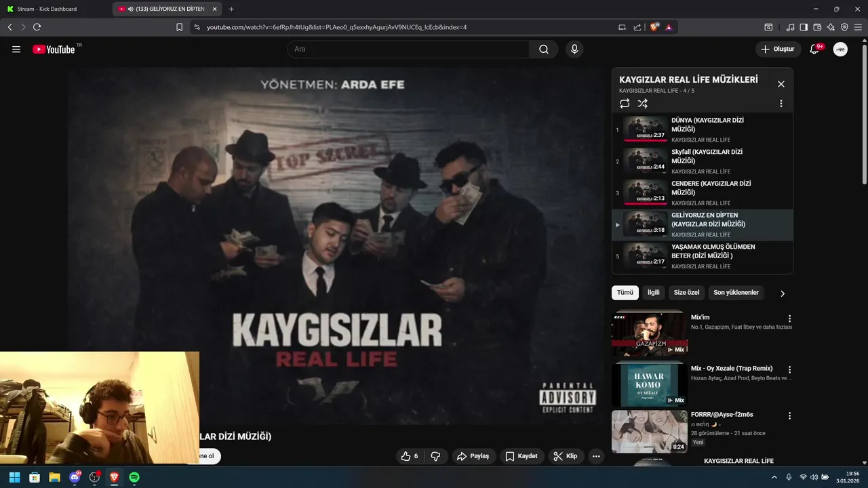Open Discord from taskbar
This screenshot has height=488, width=868.
pyautogui.click(x=75, y=477)
